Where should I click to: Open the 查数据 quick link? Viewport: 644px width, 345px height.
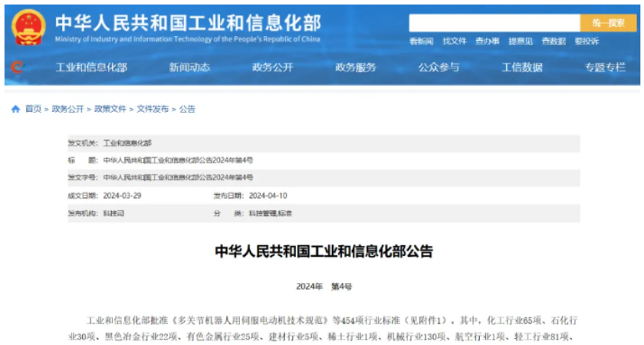pos(554,41)
